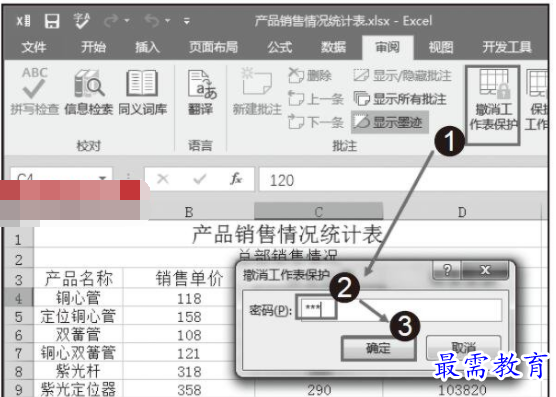The height and width of the screenshot is (397, 556).
Task: Click the formula bar showing 120
Action: 404,180
